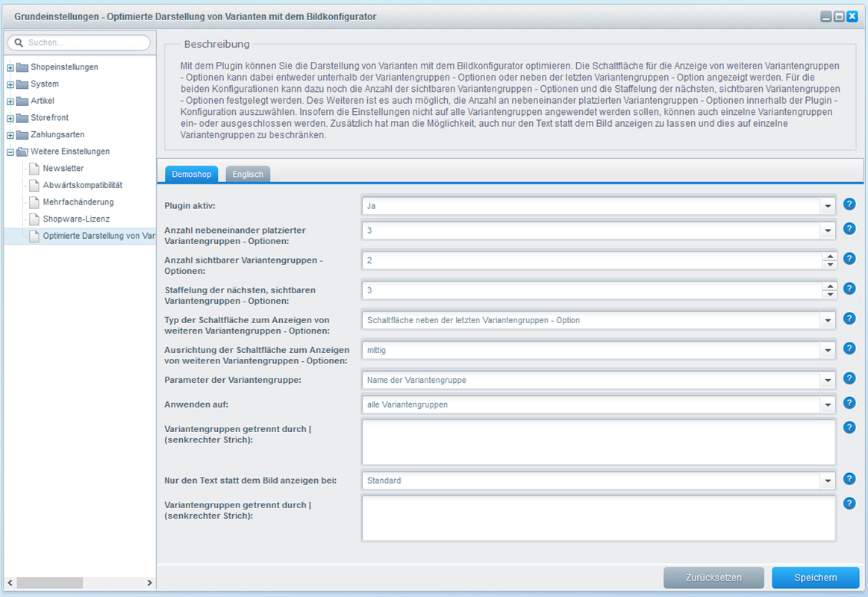Click help icon for Anzahl nebeneinander platzierter
The height and width of the screenshot is (597, 868).
click(x=849, y=229)
